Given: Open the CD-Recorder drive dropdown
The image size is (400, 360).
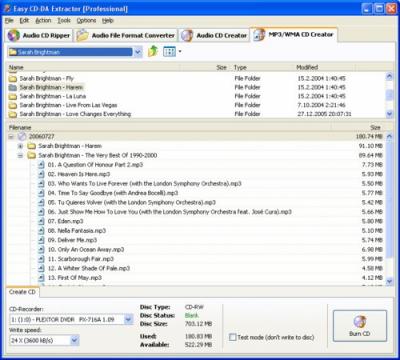Looking at the screenshot, I should [129, 320].
